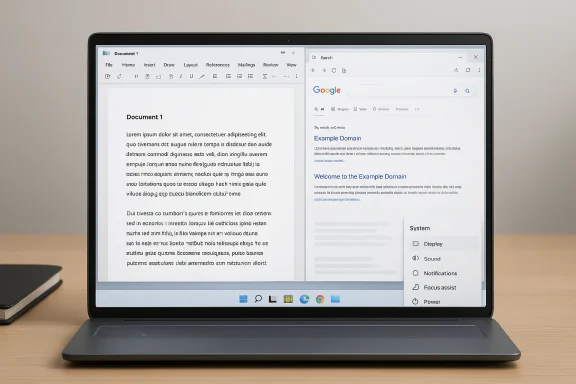Click the small blue link under the Example Domain snippet
This screenshot has width=576, height=384.
(329, 161)
